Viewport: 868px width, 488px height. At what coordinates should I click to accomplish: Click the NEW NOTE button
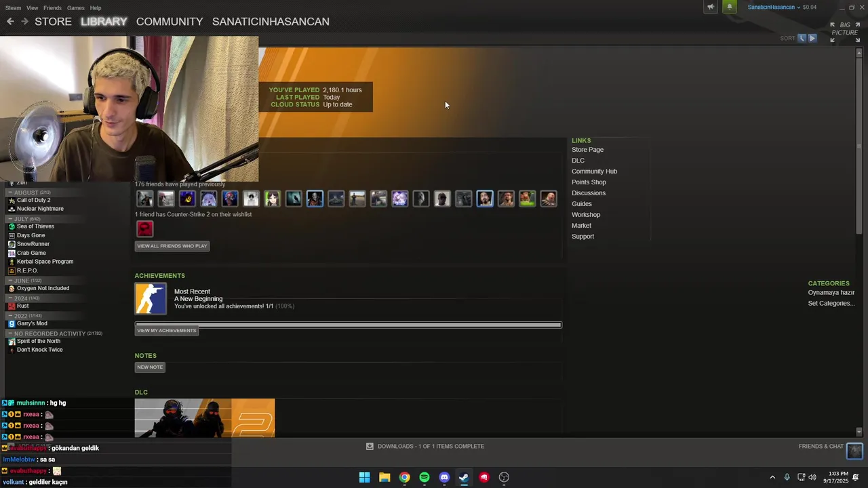click(x=150, y=367)
